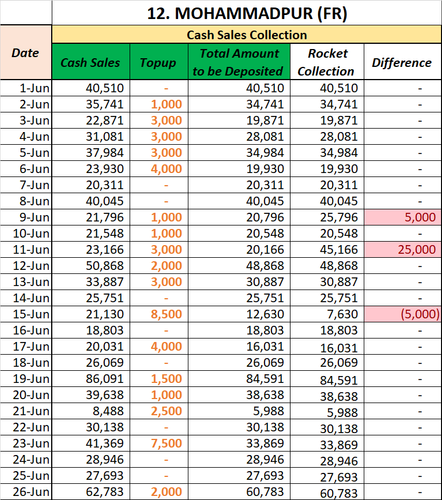442x500 pixels.
Task: Select the Date header cell
Action: 26,53
